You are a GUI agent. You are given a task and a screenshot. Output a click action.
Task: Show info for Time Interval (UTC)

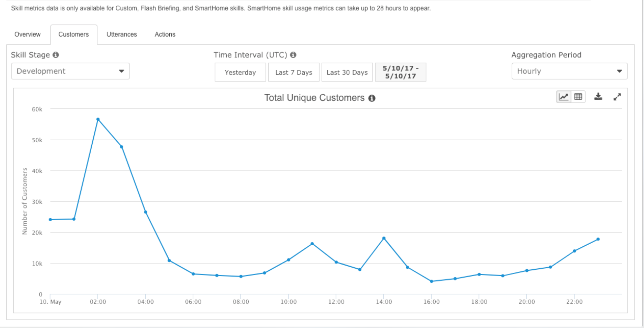tap(293, 55)
